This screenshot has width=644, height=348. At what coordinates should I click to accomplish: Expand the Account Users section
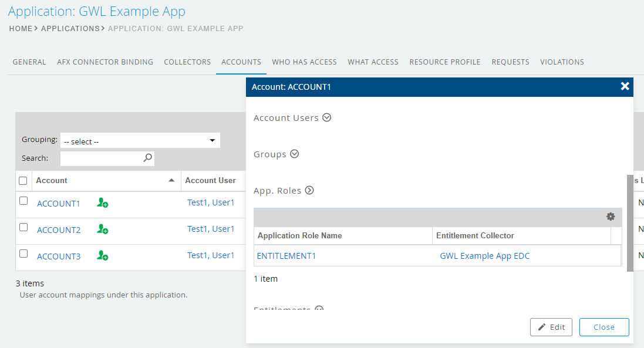coord(327,118)
